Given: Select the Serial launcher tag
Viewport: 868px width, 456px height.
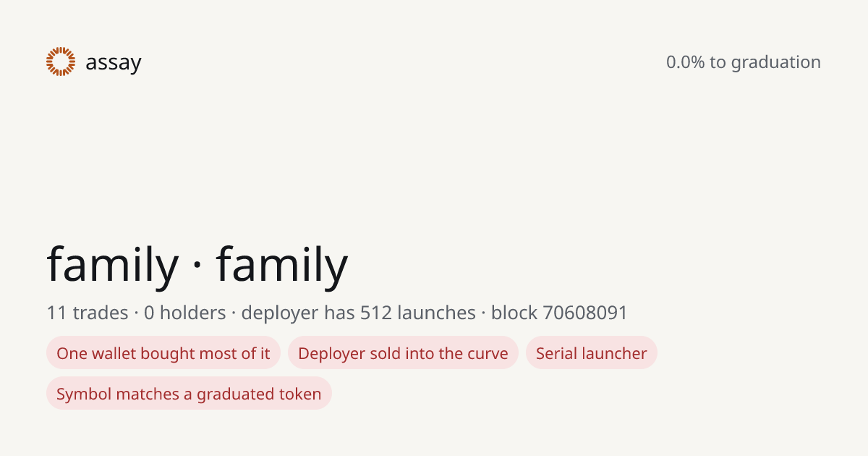Looking at the screenshot, I should (x=592, y=353).
